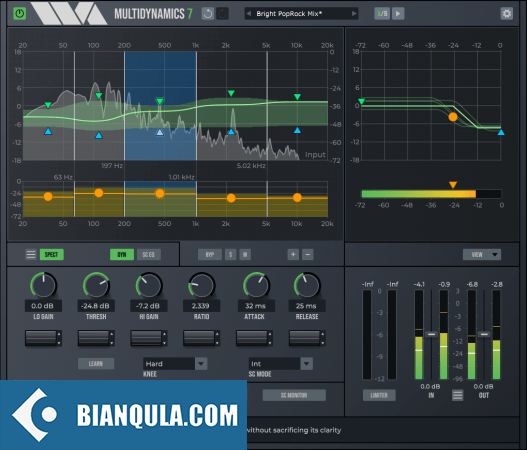Toggle the A/B compare button

click(382, 14)
